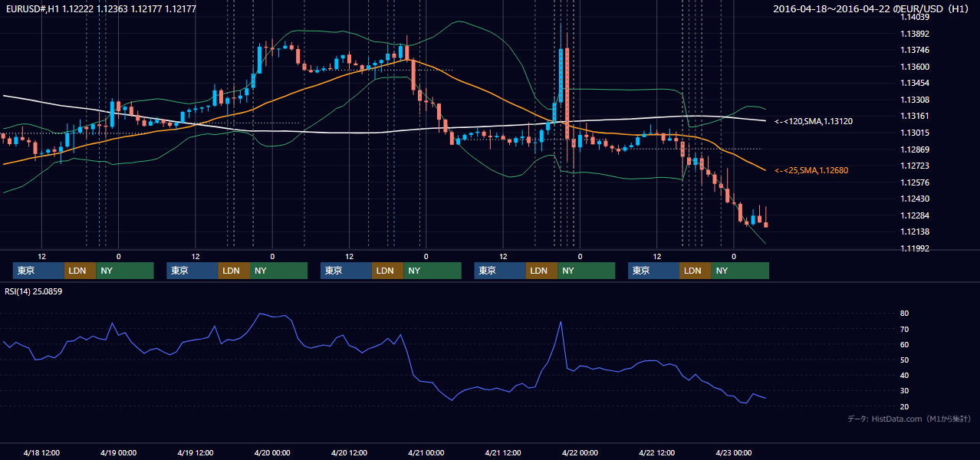Click the LDN session block for 4/19

[x=233, y=271]
